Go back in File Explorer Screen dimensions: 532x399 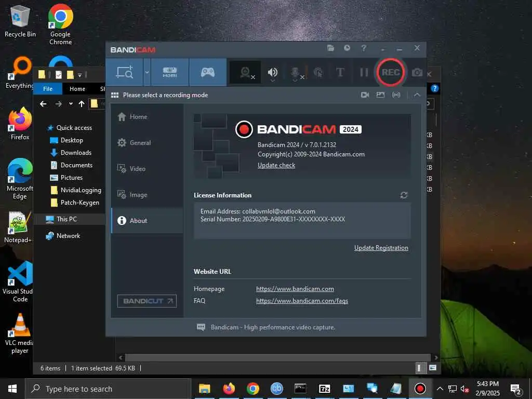pyautogui.click(x=43, y=104)
